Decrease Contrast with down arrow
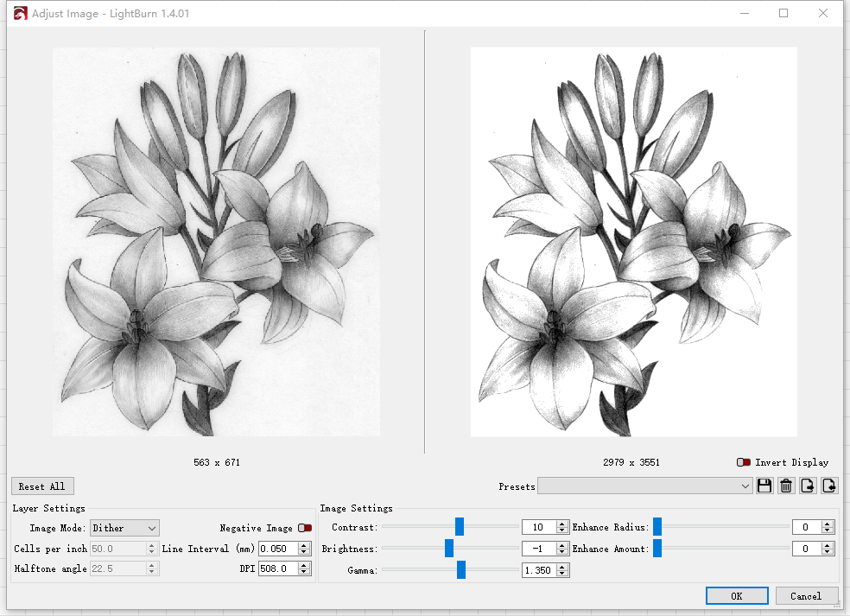The image size is (850, 616). click(562, 530)
